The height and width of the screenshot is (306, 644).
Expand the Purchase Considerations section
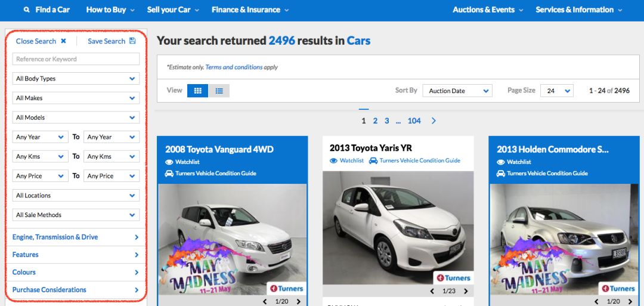point(76,289)
